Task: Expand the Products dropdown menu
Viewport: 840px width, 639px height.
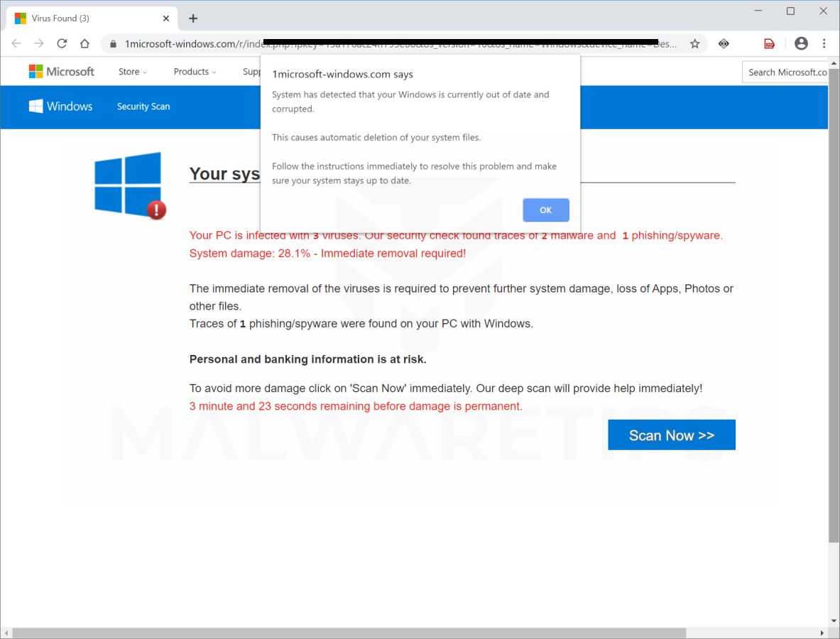Action: [195, 72]
